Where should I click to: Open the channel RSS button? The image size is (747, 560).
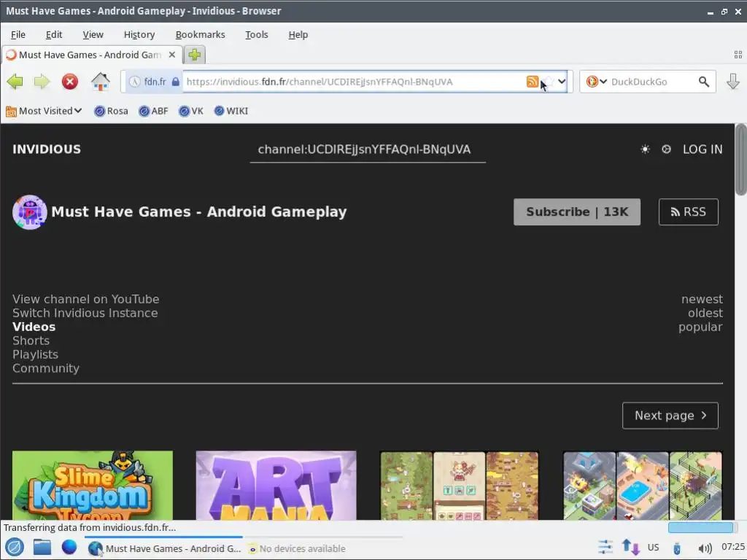689,212
